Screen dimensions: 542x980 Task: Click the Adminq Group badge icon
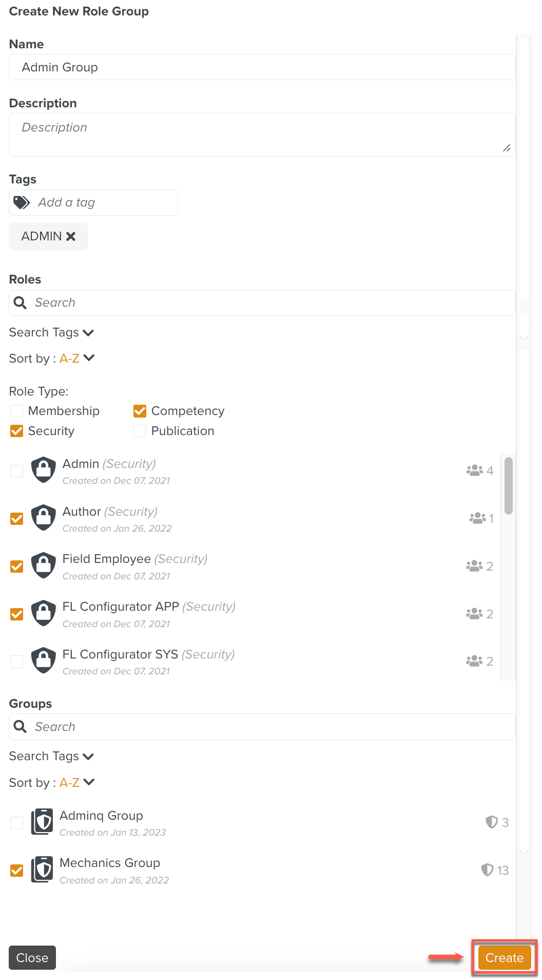(x=42, y=822)
